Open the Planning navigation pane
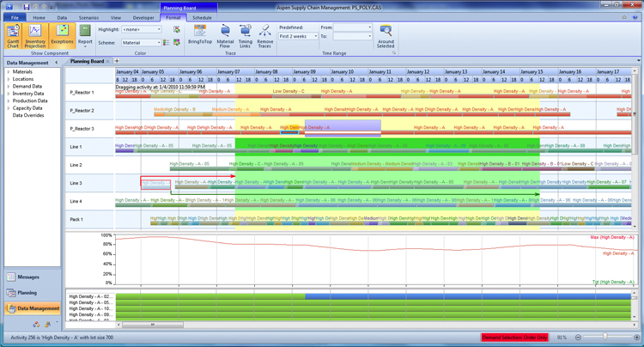Image resolution: width=644 pixels, height=347 pixels. coord(27,293)
